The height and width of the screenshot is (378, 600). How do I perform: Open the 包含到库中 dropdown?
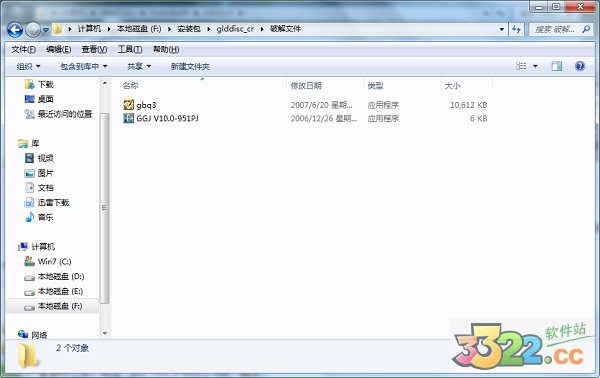[83, 67]
